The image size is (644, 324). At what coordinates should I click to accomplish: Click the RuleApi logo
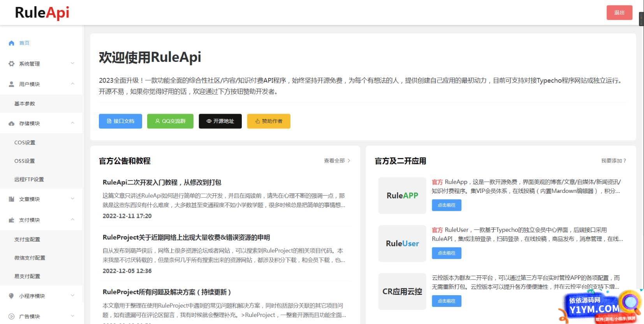(x=42, y=13)
